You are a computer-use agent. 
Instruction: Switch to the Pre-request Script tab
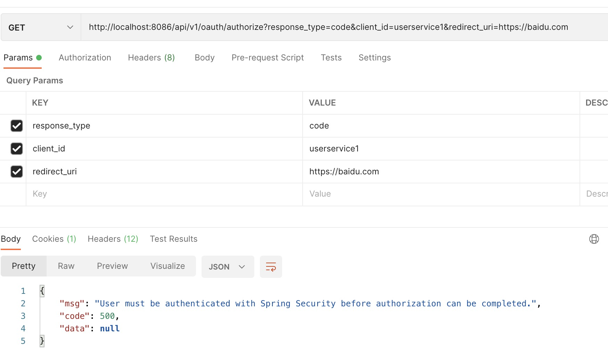[267, 58]
